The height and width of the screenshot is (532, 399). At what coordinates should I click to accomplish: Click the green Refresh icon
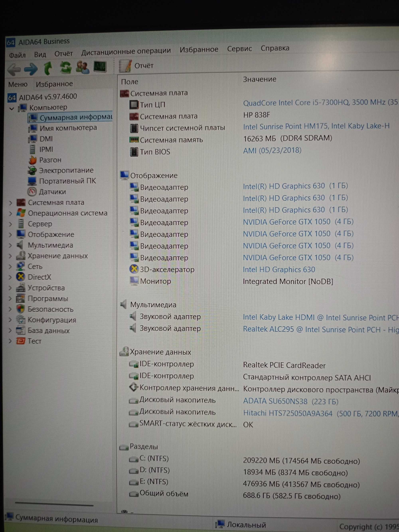tap(65, 68)
